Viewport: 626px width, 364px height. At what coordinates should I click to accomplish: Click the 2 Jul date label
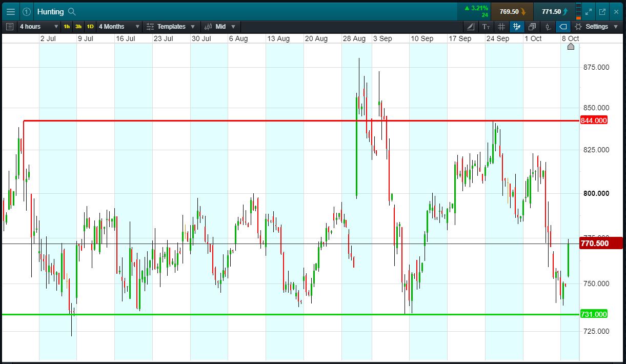pos(48,38)
